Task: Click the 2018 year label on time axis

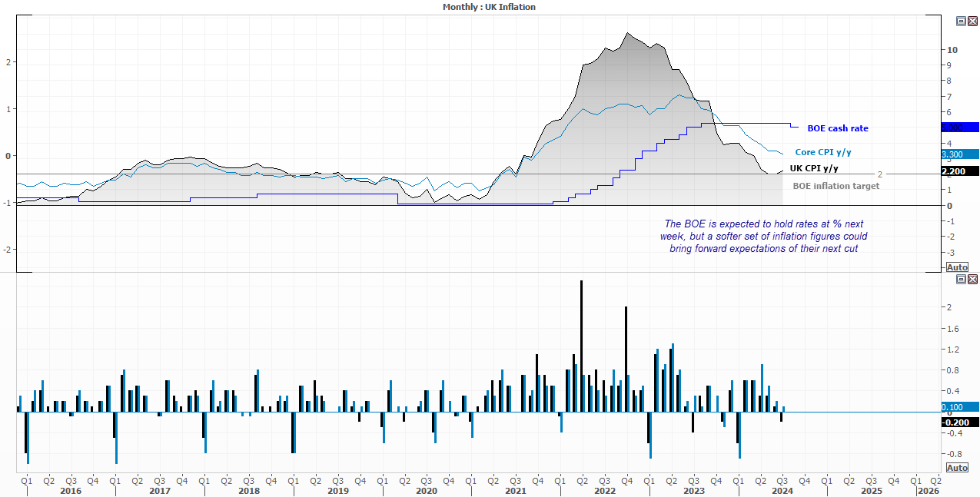Action: [x=248, y=490]
